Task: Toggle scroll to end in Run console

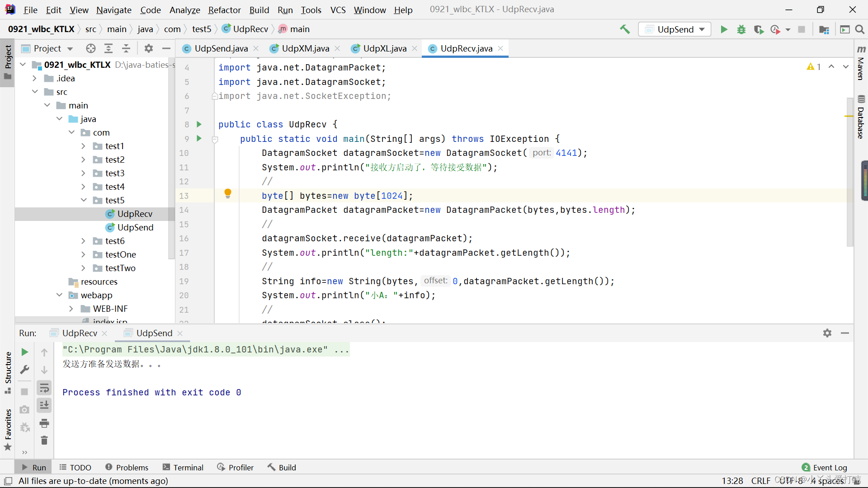Action: click(x=44, y=405)
